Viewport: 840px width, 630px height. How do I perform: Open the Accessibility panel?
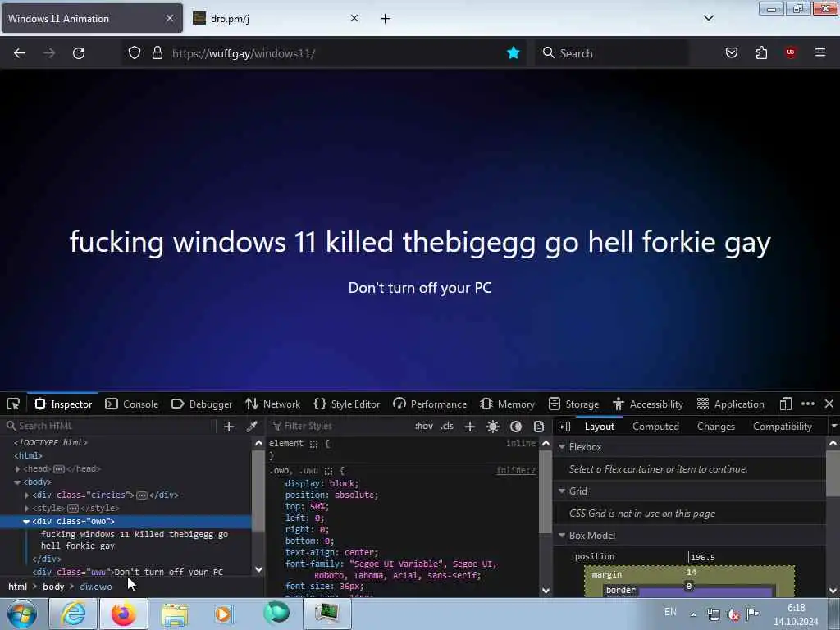648,404
